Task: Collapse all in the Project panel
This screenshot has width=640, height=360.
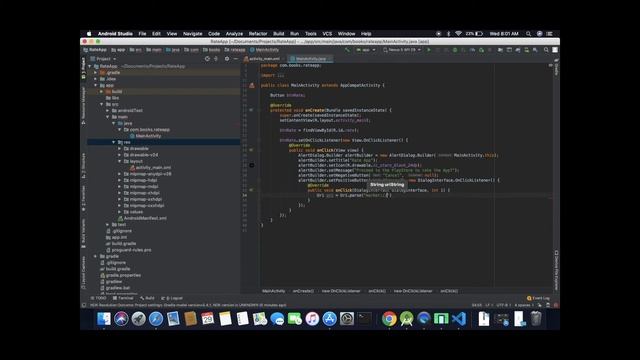Action: (216, 59)
